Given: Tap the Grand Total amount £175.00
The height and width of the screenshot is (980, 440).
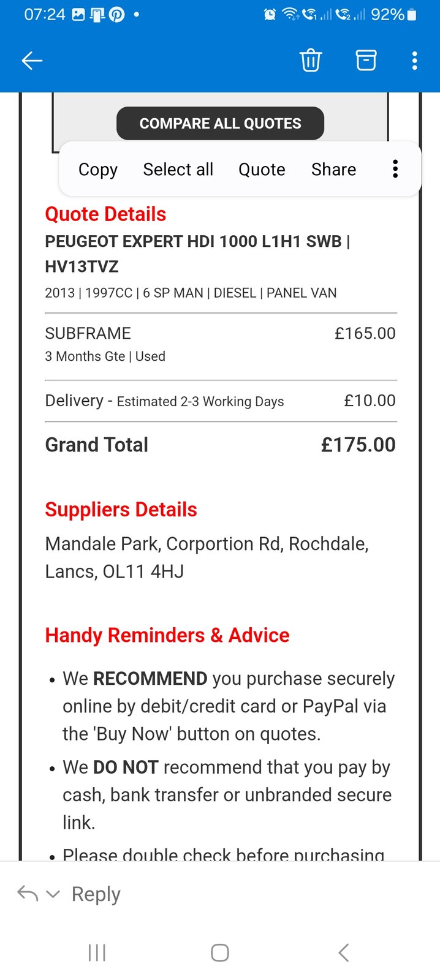Looking at the screenshot, I should (358, 445).
